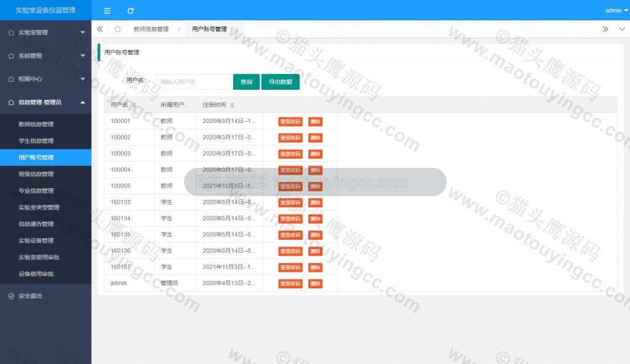Open 专业信息管理 in sidebar

46,191
